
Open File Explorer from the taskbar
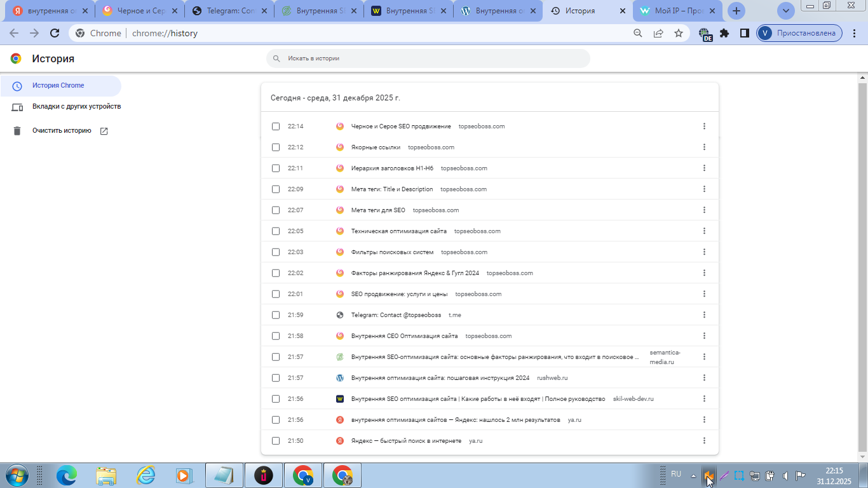pyautogui.click(x=106, y=475)
